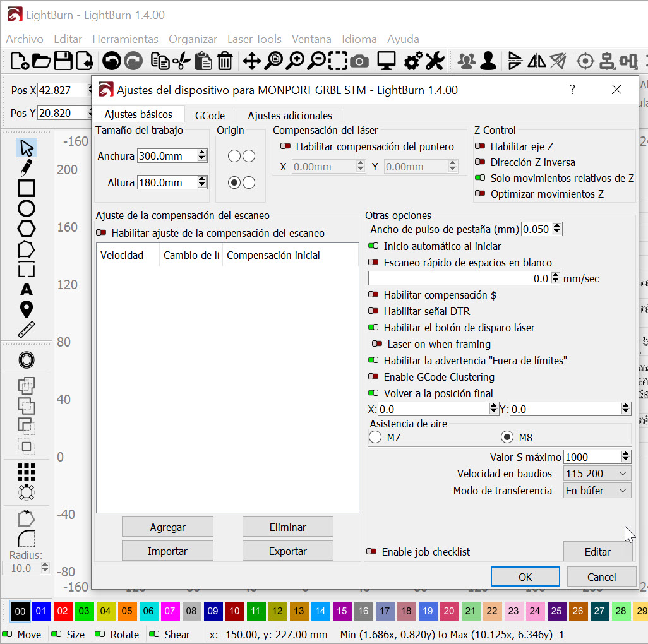The height and width of the screenshot is (644, 648).
Task: Open the Archivo menu
Action: pyautogui.click(x=25, y=39)
